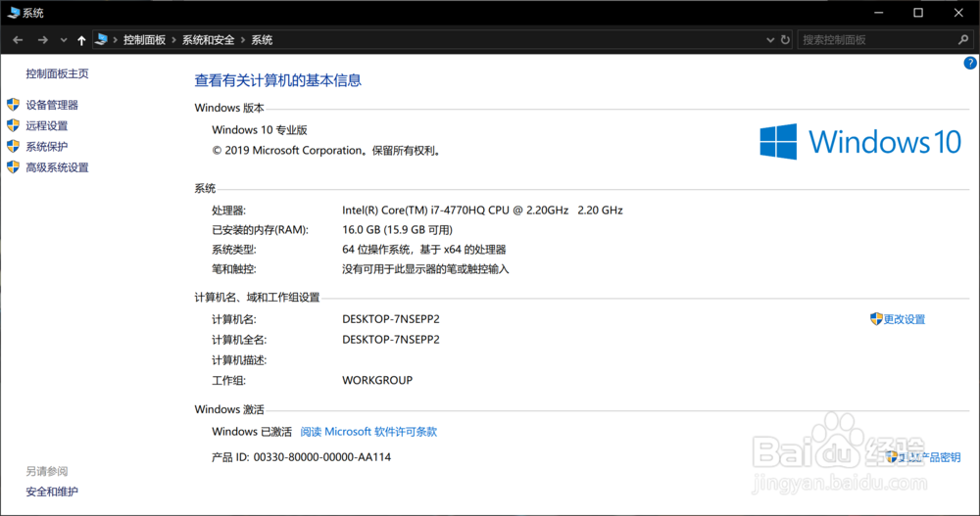The width and height of the screenshot is (980, 516).
Task: Click the Windows 已激活 status text
Action: pos(252,432)
